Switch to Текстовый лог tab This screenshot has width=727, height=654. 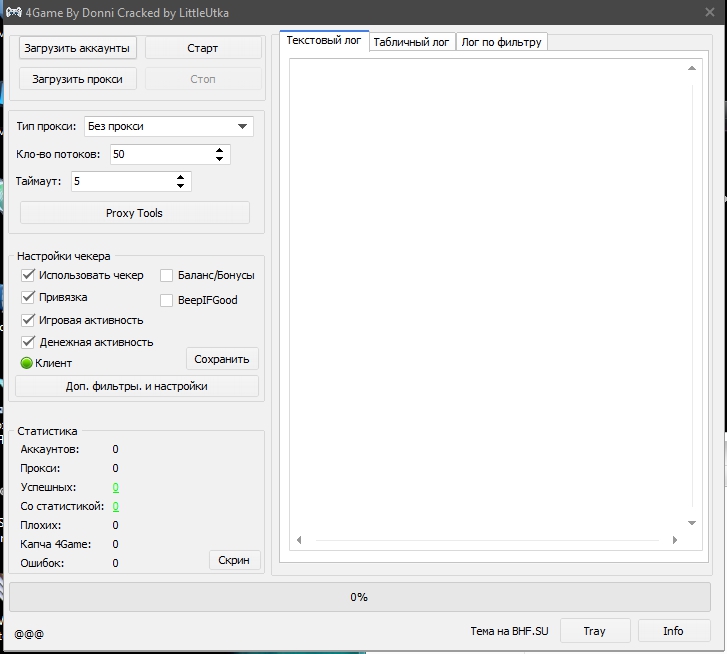point(324,41)
